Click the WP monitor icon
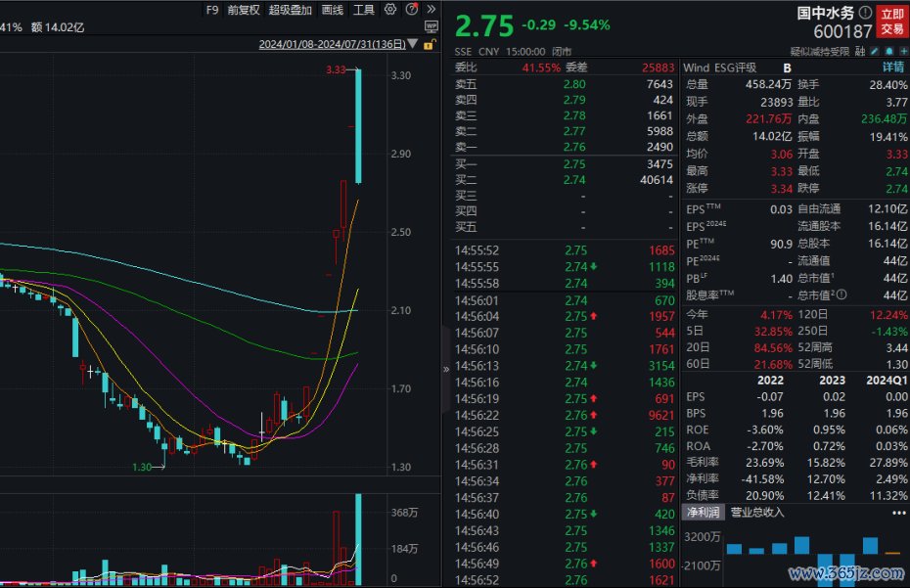Viewport: 910px width, 588px height. pos(430,27)
